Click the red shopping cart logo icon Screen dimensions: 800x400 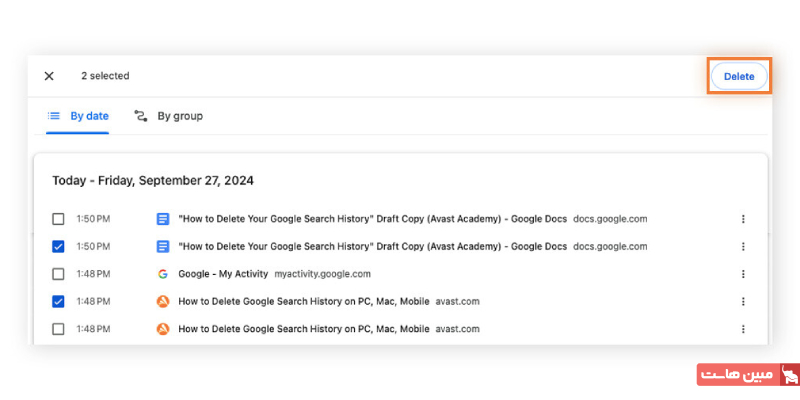click(788, 375)
